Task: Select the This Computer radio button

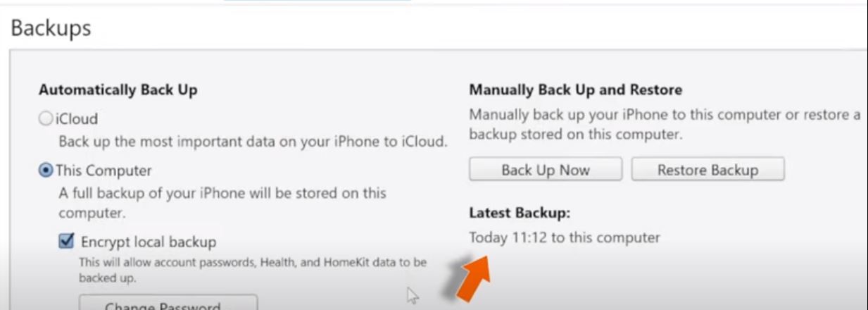Action: coord(46,170)
